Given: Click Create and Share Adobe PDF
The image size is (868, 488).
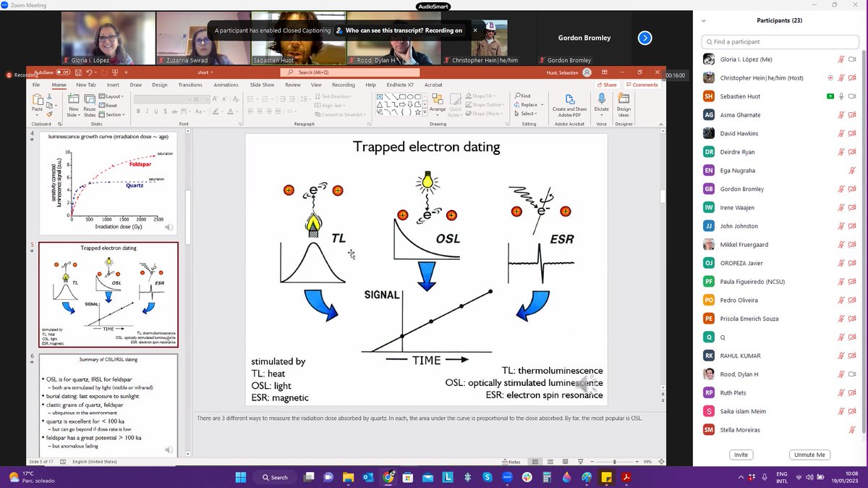Looking at the screenshot, I should (x=570, y=105).
